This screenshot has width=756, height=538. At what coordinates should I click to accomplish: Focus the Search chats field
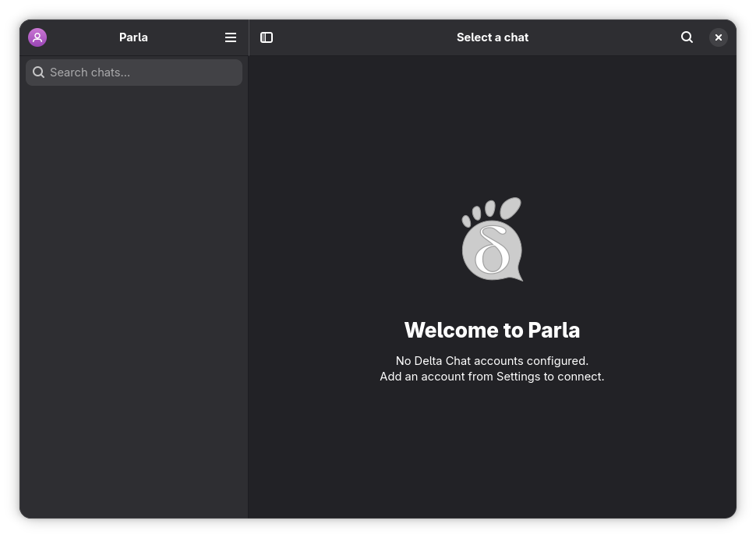pos(134,73)
